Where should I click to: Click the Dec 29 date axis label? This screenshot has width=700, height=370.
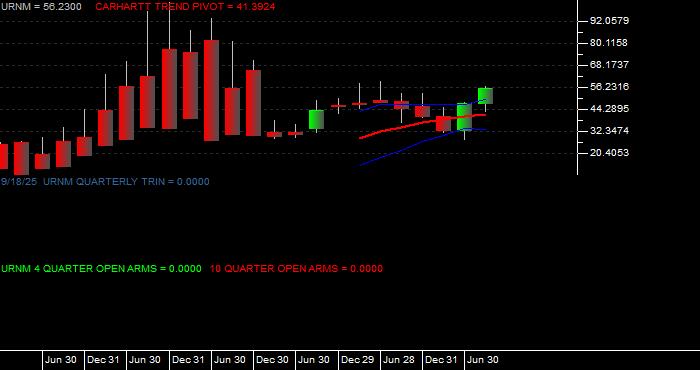pos(358,360)
